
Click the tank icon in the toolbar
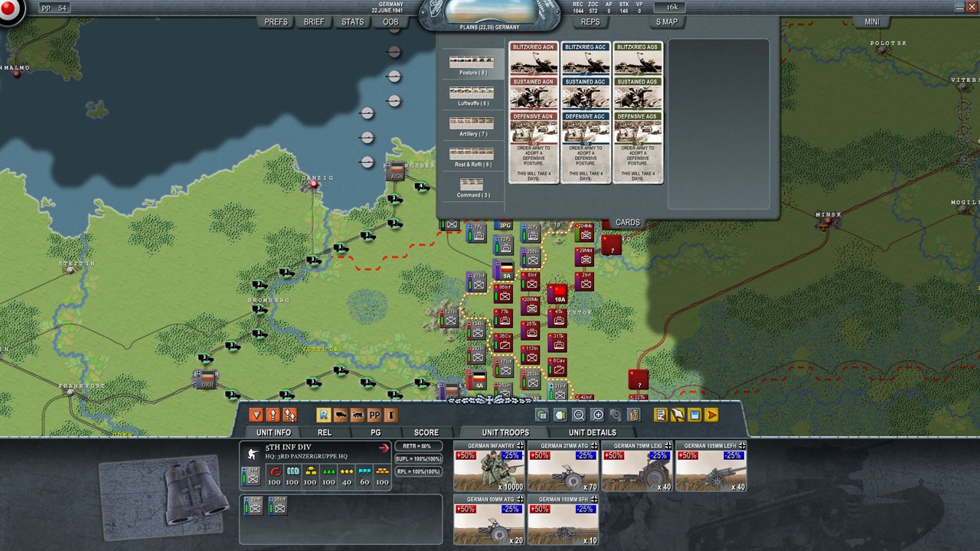pyautogui.click(x=358, y=415)
